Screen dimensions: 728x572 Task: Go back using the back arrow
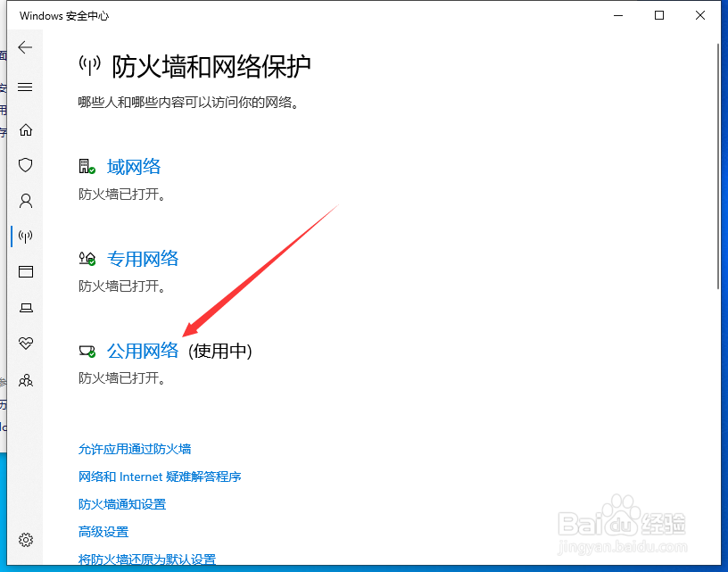tap(25, 47)
